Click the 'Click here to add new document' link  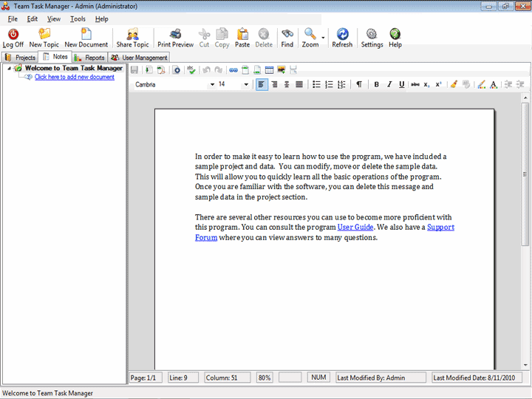click(74, 77)
